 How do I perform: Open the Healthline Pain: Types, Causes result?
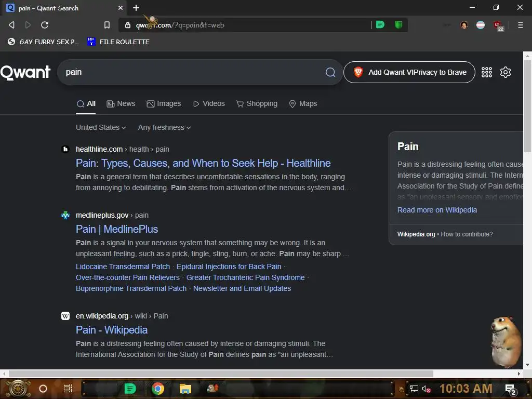[x=203, y=163]
